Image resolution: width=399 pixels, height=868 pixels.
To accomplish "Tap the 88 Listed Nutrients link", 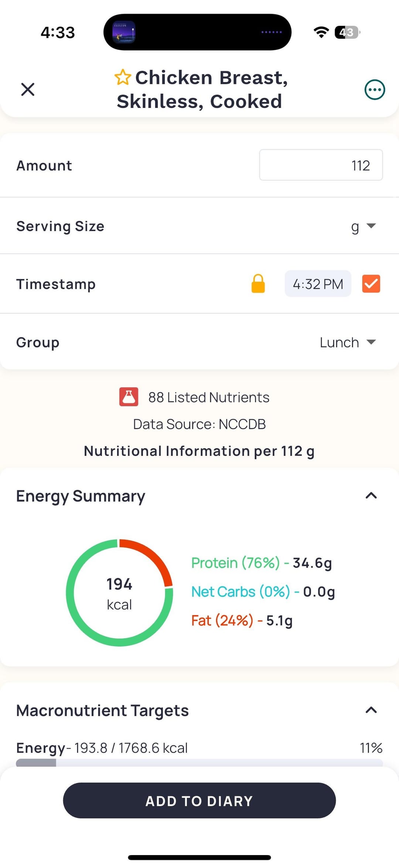I will [x=209, y=397].
